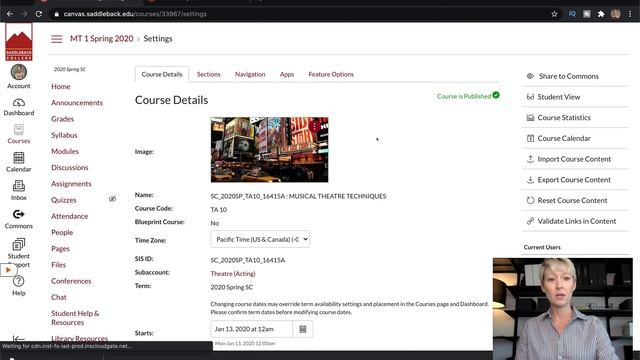The width and height of the screenshot is (640, 360).
Task: Go to Home in course menu
Action: point(61,87)
